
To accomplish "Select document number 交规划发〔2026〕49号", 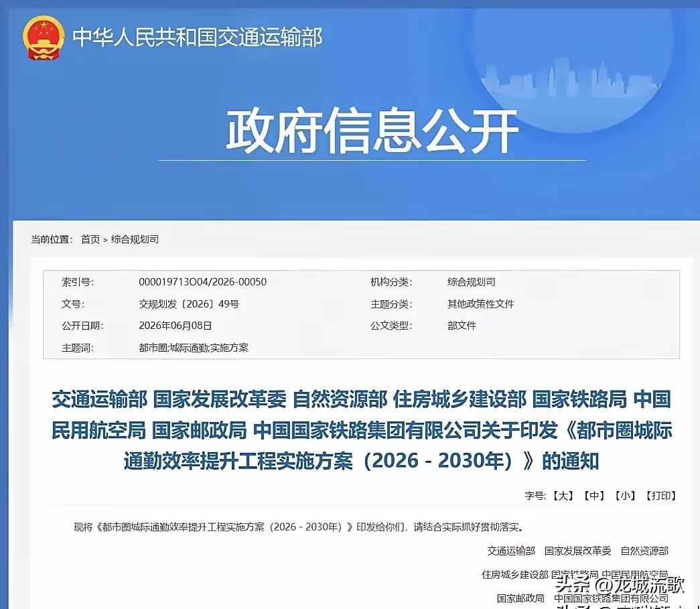I will pyautogui.click(x=189, y=304).
